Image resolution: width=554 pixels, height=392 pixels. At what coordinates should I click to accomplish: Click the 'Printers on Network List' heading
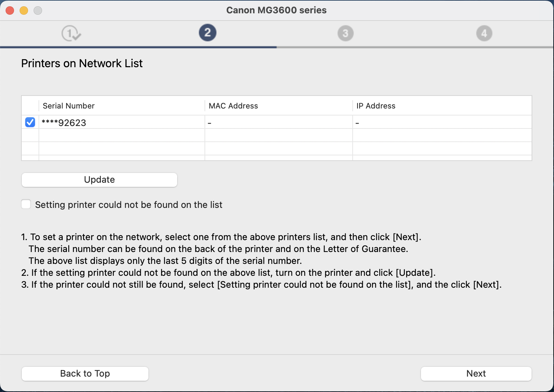pos(82,63)
